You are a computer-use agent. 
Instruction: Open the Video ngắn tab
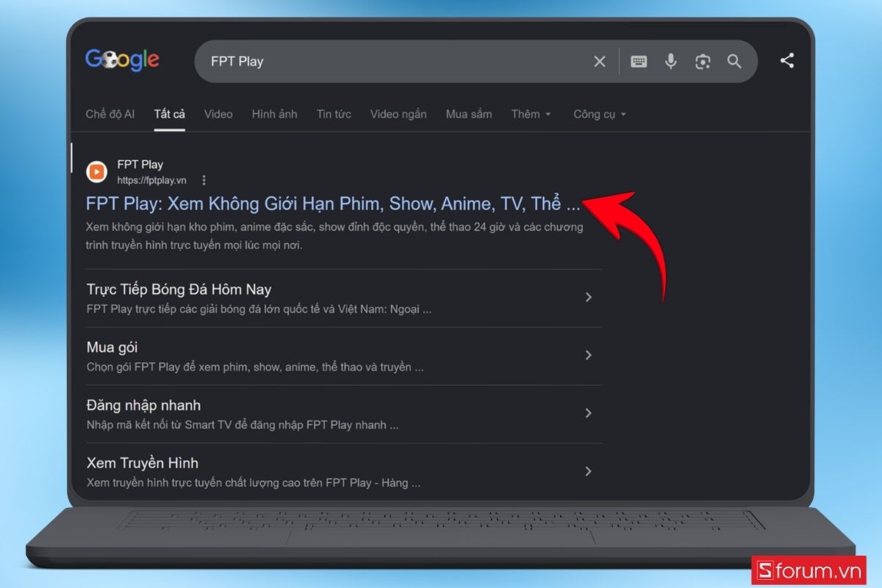(x=398, y=114)
